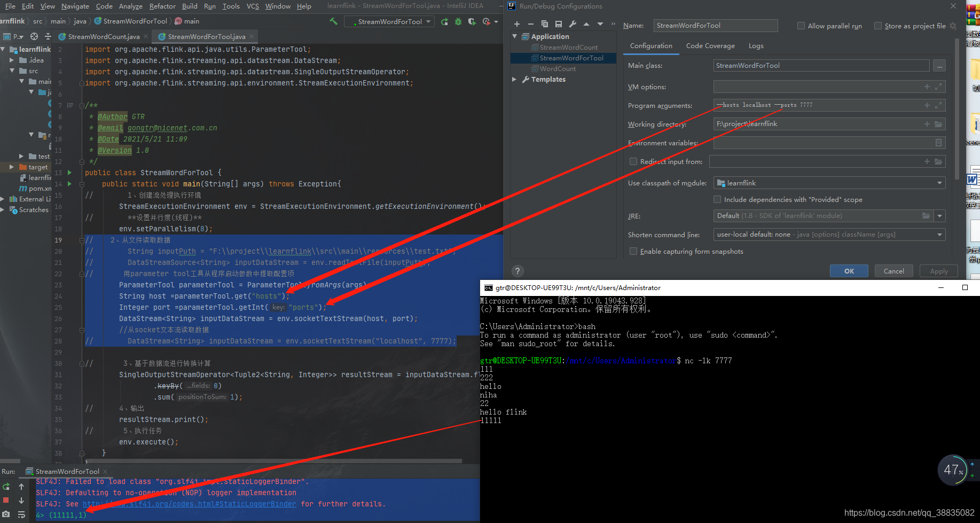Image resolution: width=980 pixels, height=523 pixels.
Task: Click the Apply button
Action: coord(939,271)
